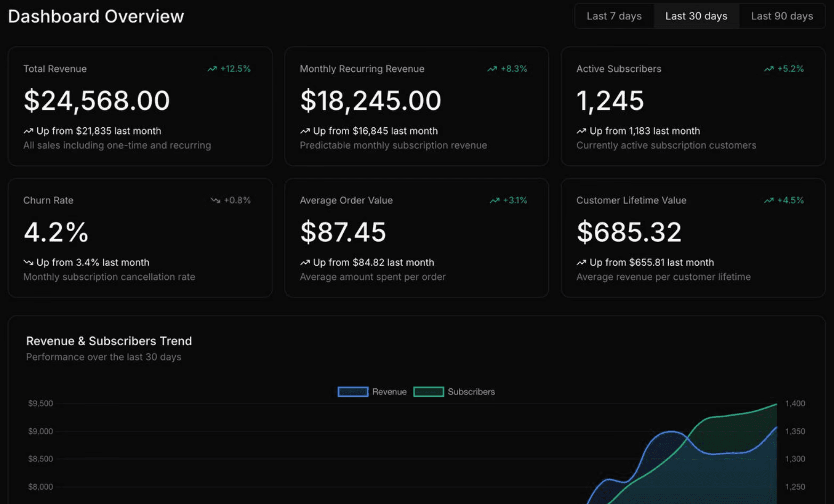
Task: Toggle the Subscribers series via green legend swatch
Action: click(x=428, y=392)
